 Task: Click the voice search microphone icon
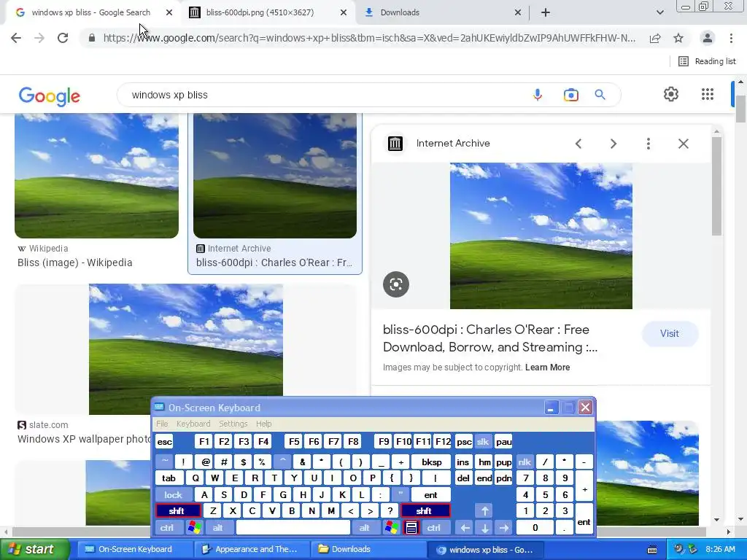point(538,95)
